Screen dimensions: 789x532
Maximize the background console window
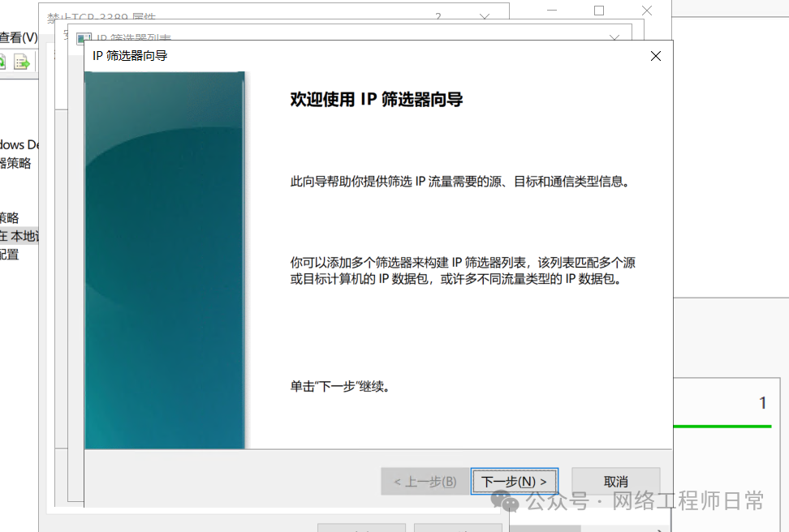[x=599, y=11]
